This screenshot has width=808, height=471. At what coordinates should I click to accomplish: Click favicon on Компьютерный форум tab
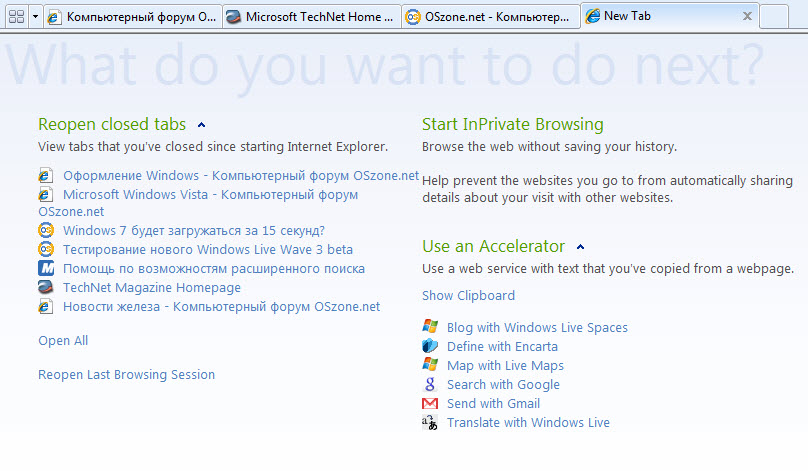pyautogui.click(x=55, y=17)
